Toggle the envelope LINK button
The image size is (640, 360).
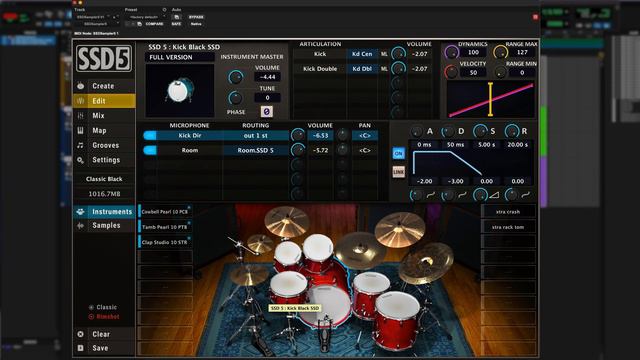coord(398,172)
